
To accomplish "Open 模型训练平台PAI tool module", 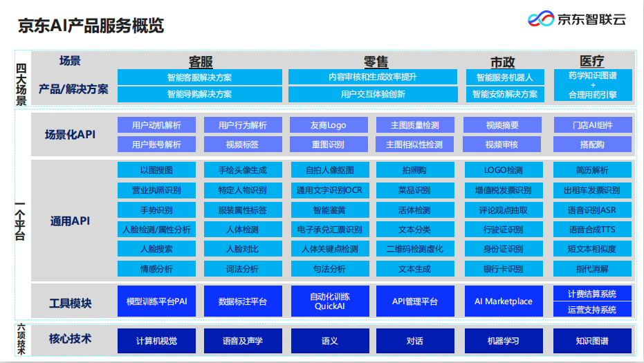I will (156, 301).
